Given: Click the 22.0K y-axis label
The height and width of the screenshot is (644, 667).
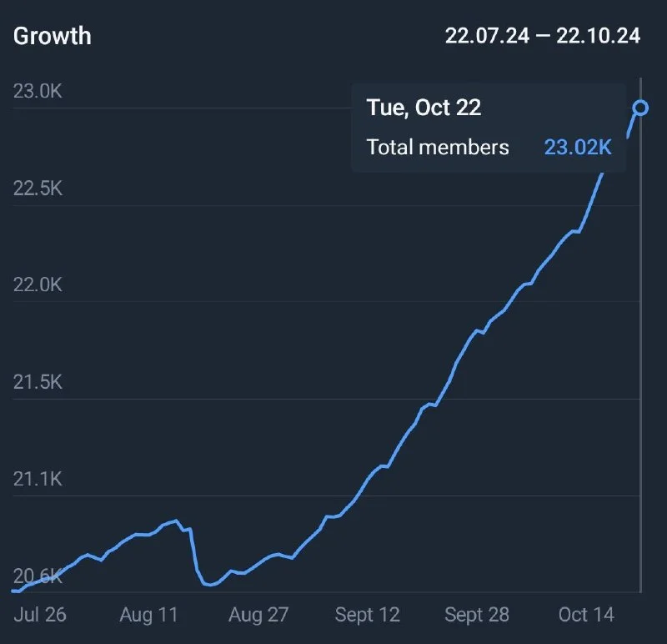Looking at the screenshot, I should point(38,284).
